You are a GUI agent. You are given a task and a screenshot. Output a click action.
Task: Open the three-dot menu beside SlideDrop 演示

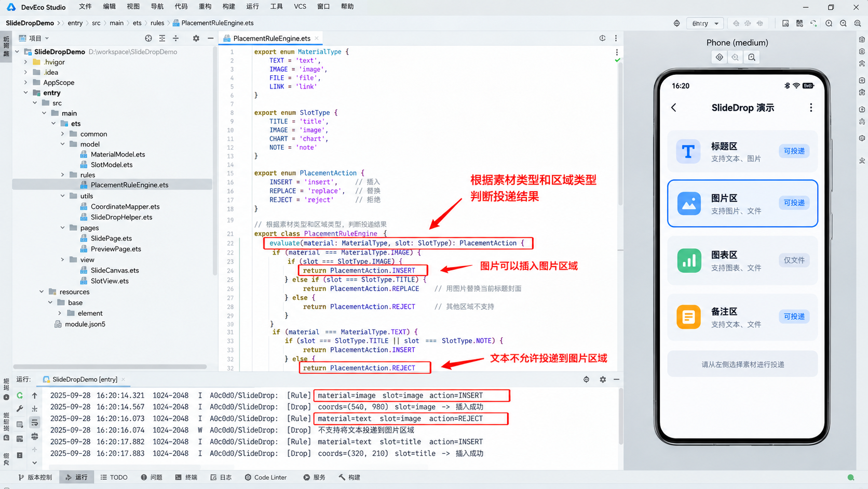pos(811,108)
